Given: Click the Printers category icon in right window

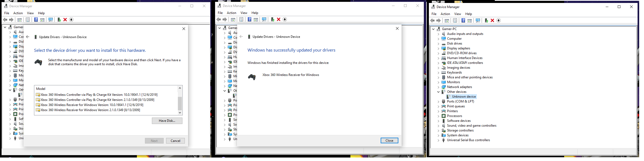Looking at the screenshot, I should [444, 111].
